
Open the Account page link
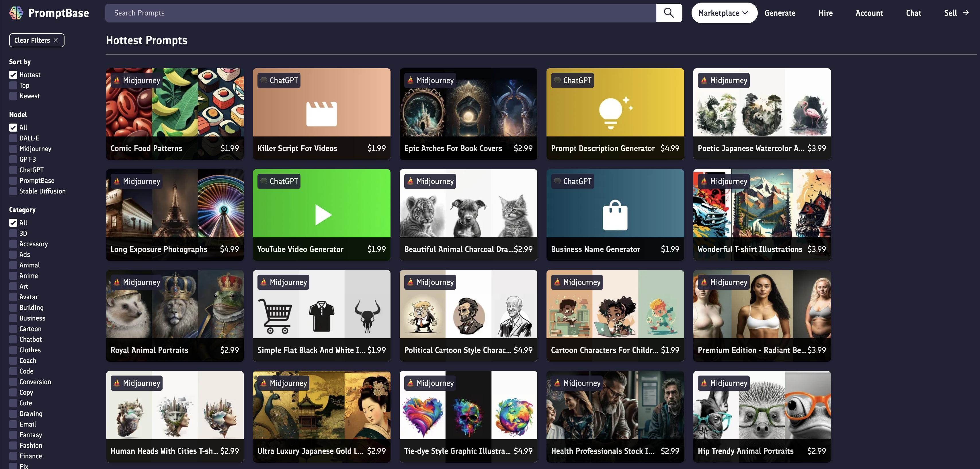[869, 13]
